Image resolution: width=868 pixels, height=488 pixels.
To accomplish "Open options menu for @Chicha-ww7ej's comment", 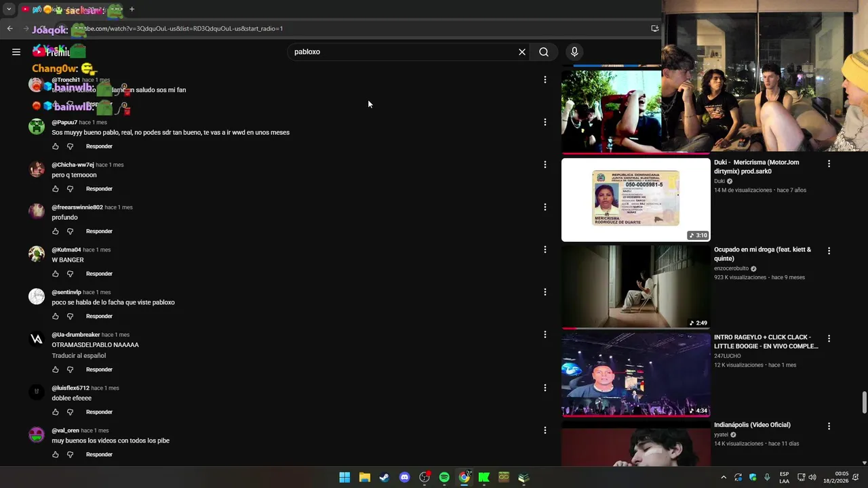I will pos(545,165).
